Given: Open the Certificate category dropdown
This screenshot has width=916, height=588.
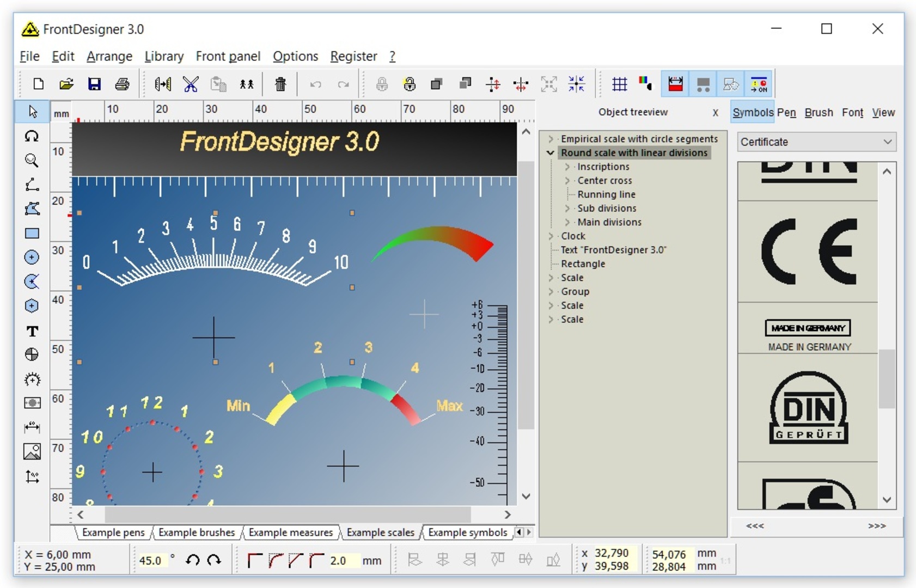Looking at the screenshot, I should [x=816, y=142].
